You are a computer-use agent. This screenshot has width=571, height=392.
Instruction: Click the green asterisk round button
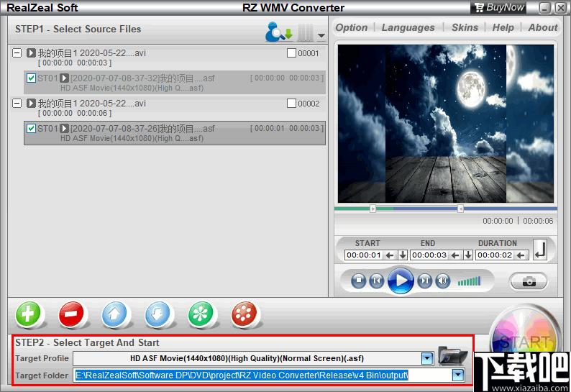pos(201,314)
